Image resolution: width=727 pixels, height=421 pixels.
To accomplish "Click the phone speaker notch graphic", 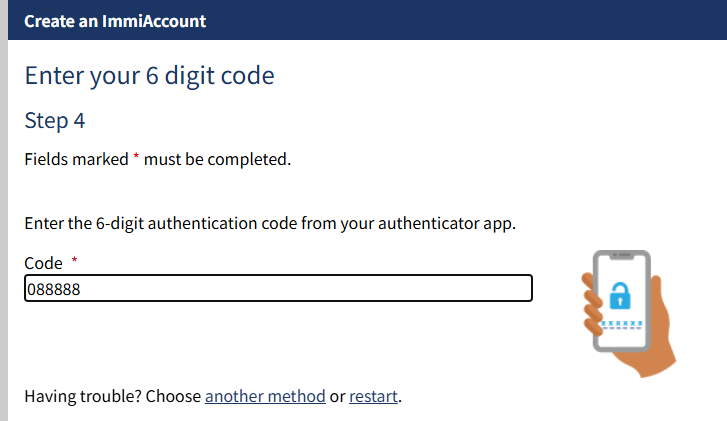I will 622,255.
